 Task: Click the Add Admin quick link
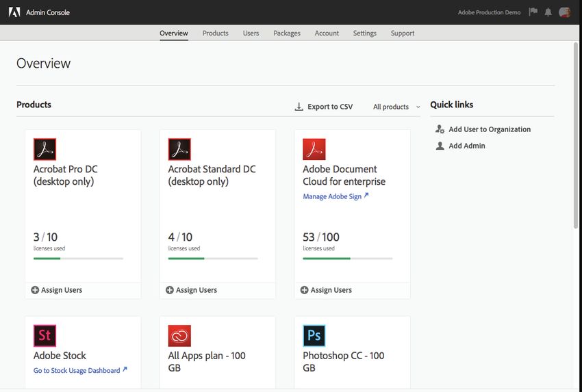tap(467, 146)
